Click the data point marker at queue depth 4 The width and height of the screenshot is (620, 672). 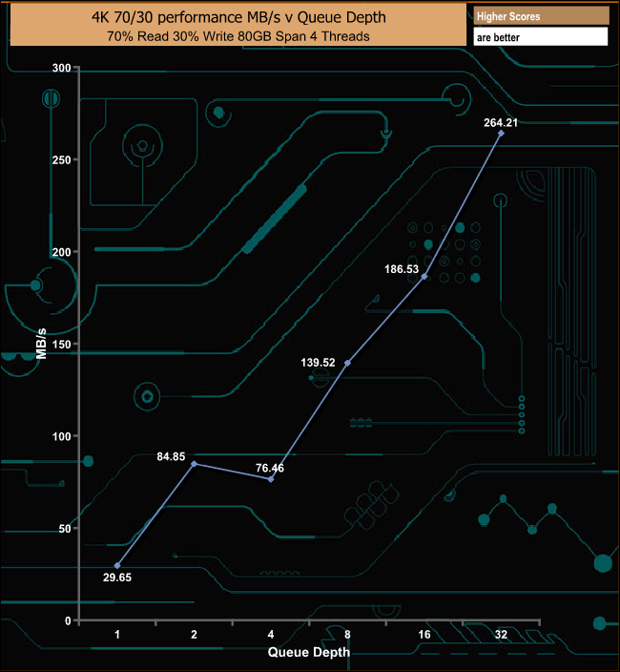tap(271, 478)
